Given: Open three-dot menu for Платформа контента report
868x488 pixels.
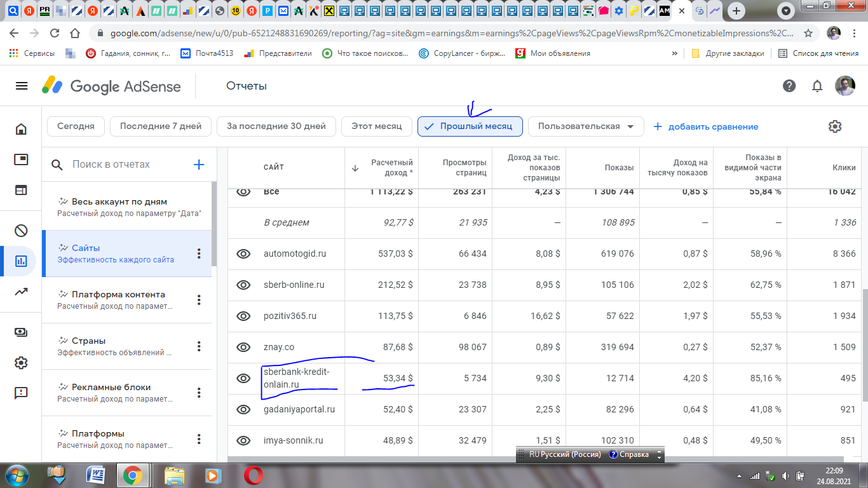Looking at the screenshot, I should click(x=199, y=300).
